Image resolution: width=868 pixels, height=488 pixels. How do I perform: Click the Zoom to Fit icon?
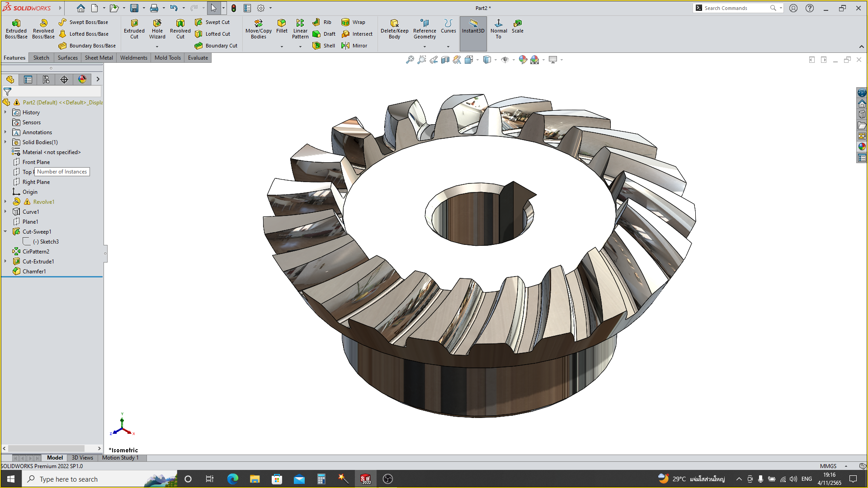[x=410, y=60]
